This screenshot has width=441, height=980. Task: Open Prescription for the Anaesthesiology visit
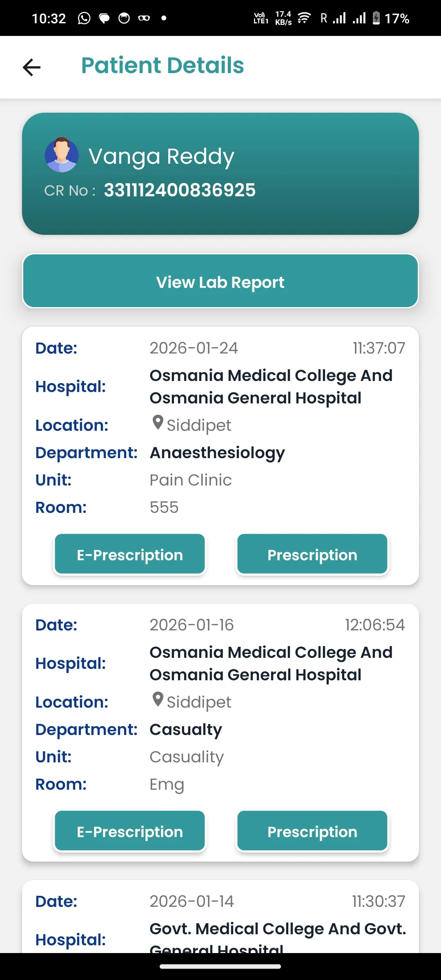[312, 555]
